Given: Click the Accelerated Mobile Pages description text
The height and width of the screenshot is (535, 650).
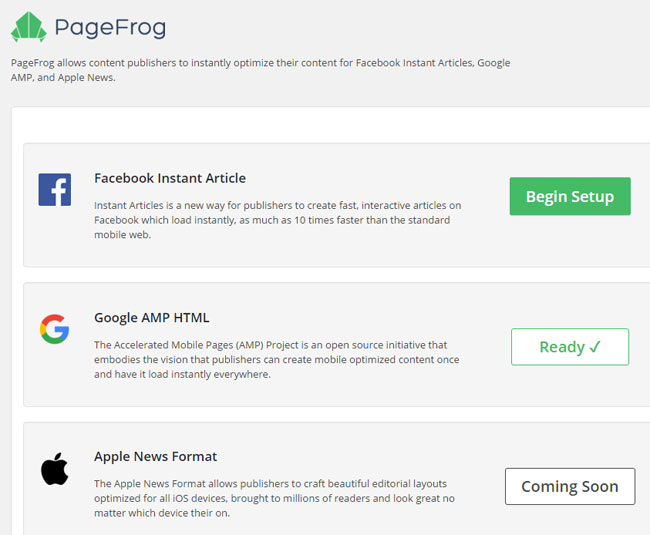Looking at the screenshot, I should click(x=277, y=360).
